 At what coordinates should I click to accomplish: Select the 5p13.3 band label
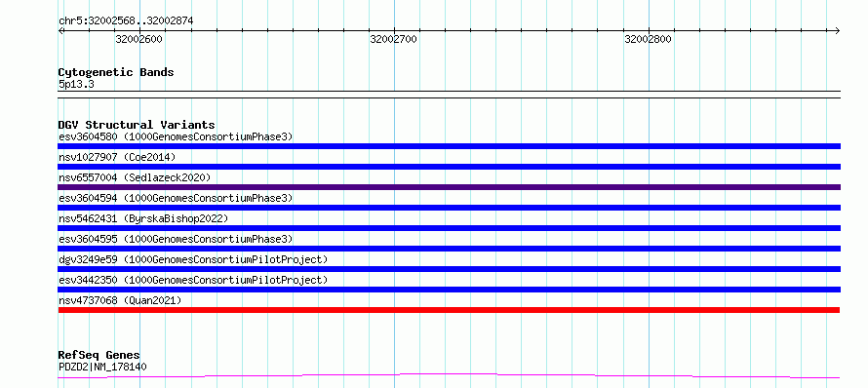[x=76, y=85]
